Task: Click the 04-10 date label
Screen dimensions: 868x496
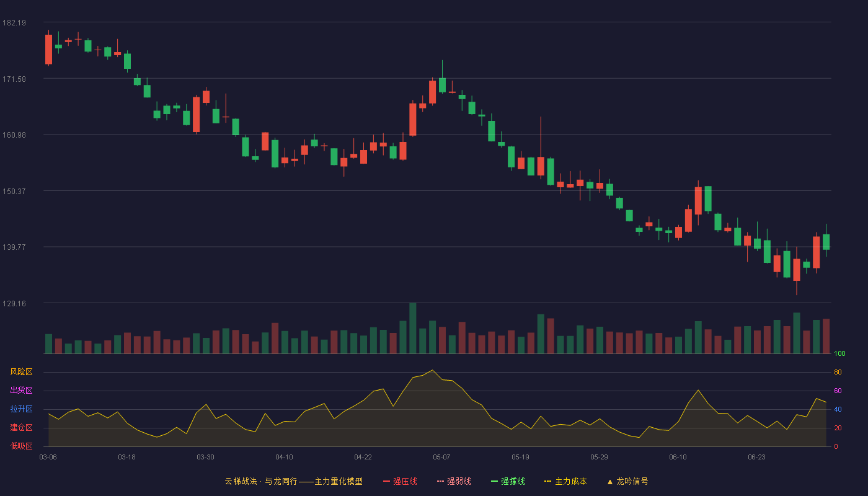Action: pos(284,457)
